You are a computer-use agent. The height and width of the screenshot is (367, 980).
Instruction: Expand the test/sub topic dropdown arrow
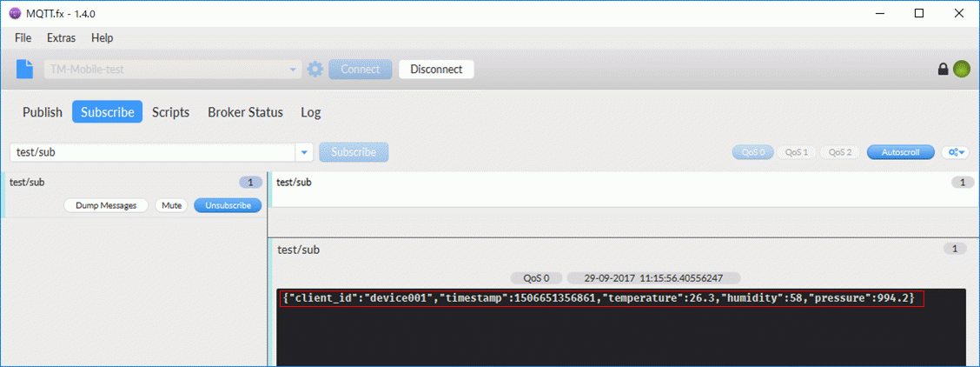point(304,152)
